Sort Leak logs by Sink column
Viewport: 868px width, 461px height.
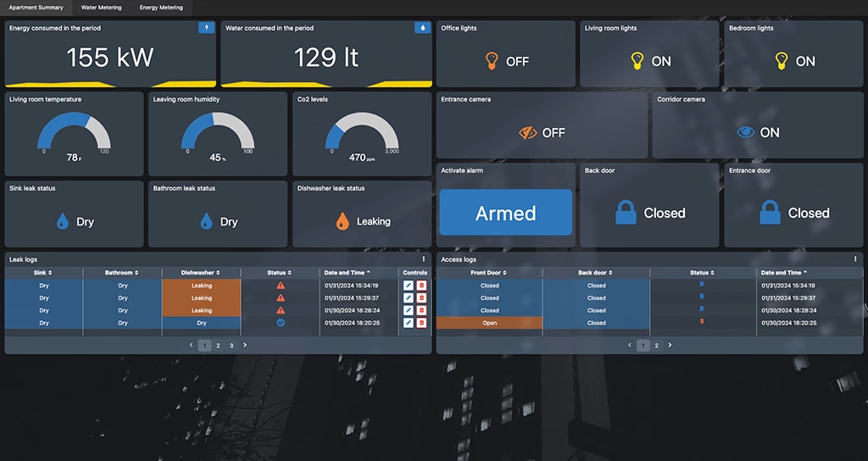[43, 273]
